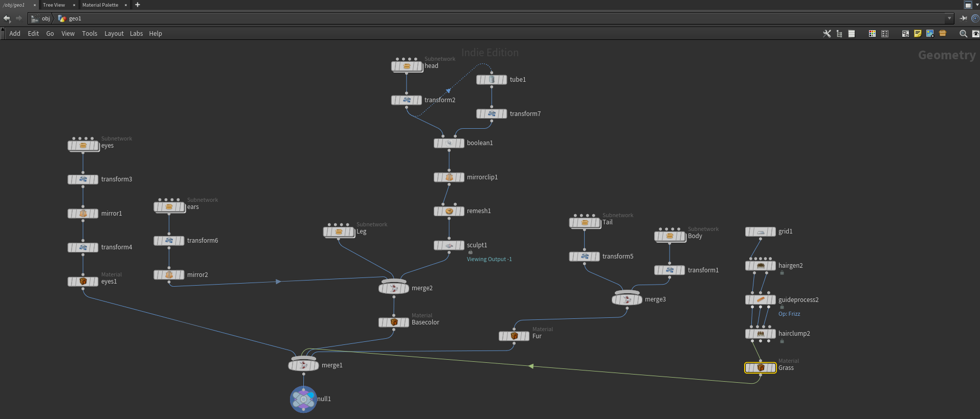This screenshot has width=980, height=419.
Task: Switch to the Tree View tab
Action: click(x=54, y=5)
